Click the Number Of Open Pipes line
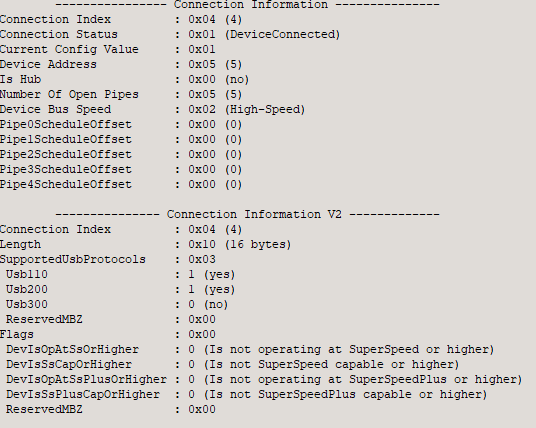Viewport: 536px width, 428px height. coord(121,95)
